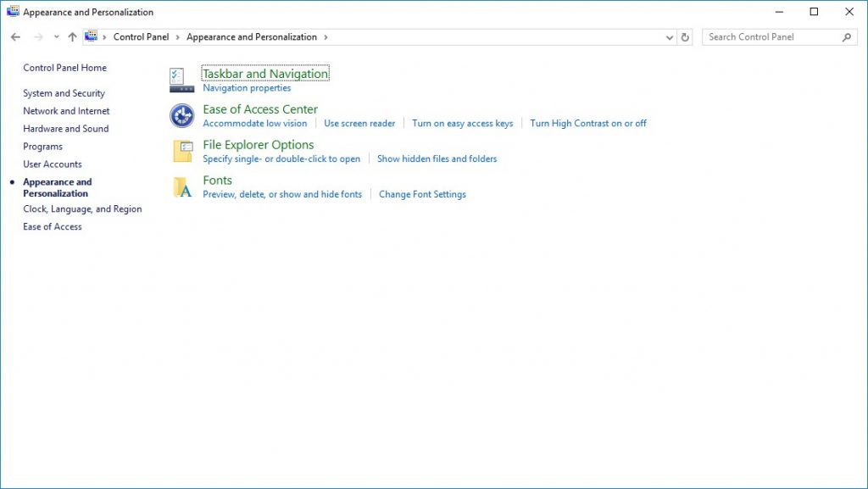Select System and Security in the sidebar
The width and height of the screenshot is (868, 489).
point(65,93)
